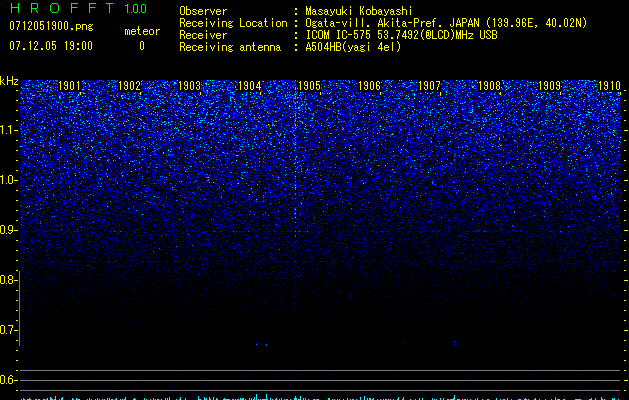Click the Receiver label
This screenshot has height=400, width=629.
coord(203,35)
